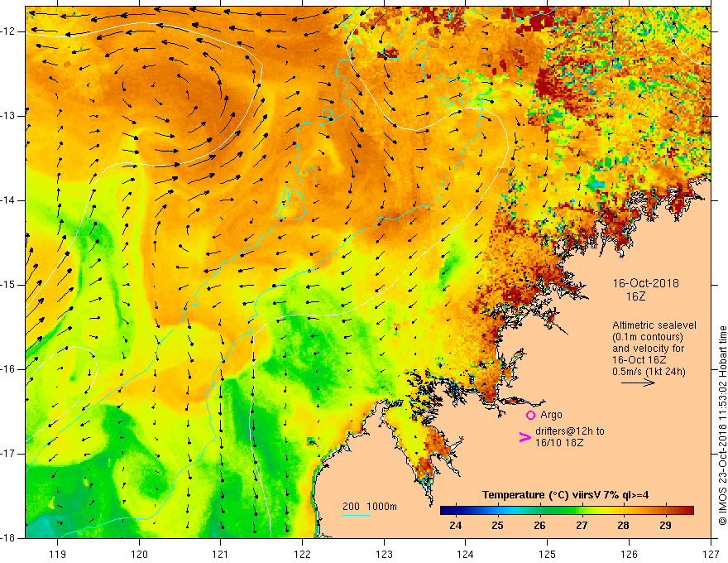728x563 pixels.
Task: Click latitude label -16 on the axis
Action: click(8, 369)
